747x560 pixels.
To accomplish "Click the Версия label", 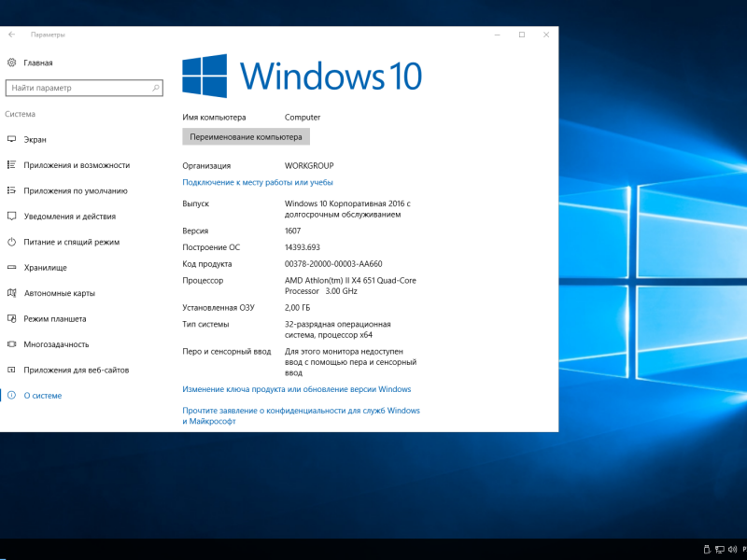I will 195,231.
